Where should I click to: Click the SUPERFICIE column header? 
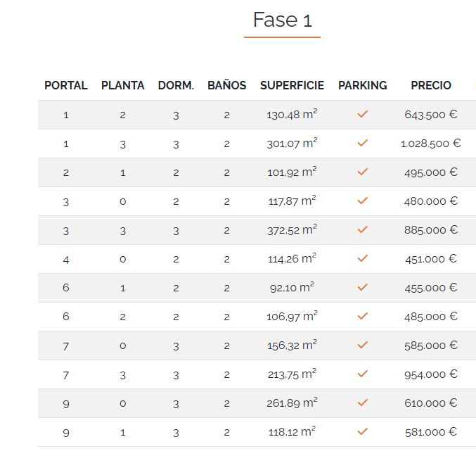(x=292, y=85)
